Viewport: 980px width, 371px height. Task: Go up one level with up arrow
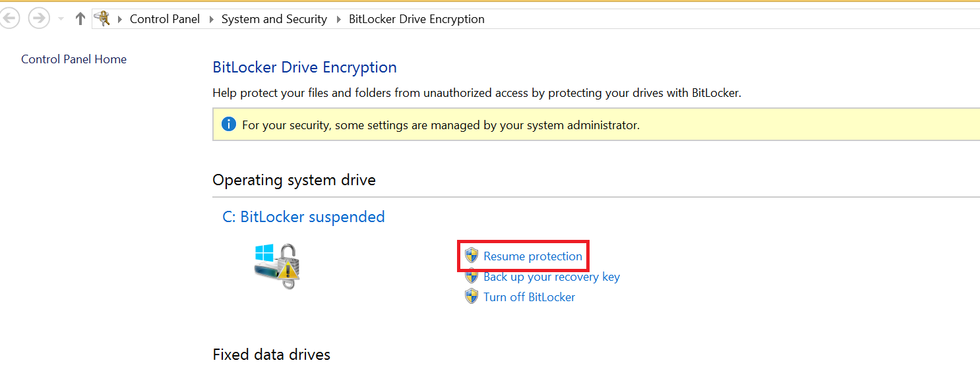tap(80, 18)
